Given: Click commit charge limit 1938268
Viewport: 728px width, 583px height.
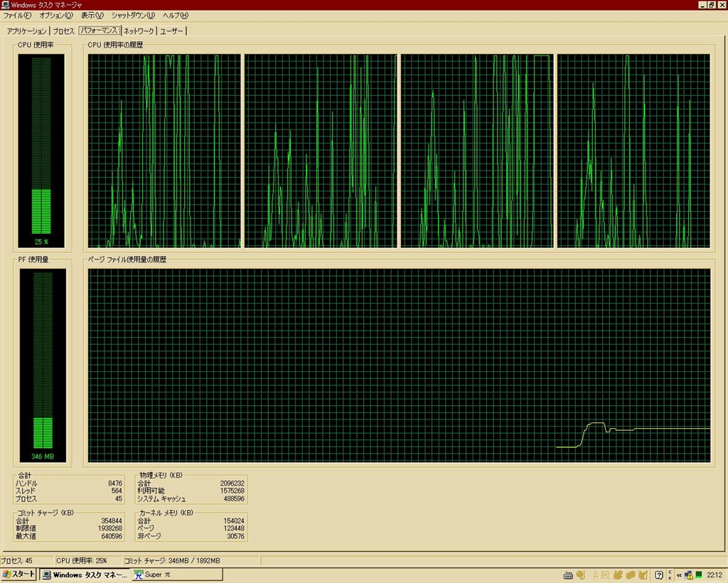Looking at the screenshot, I should click(110, 528).
